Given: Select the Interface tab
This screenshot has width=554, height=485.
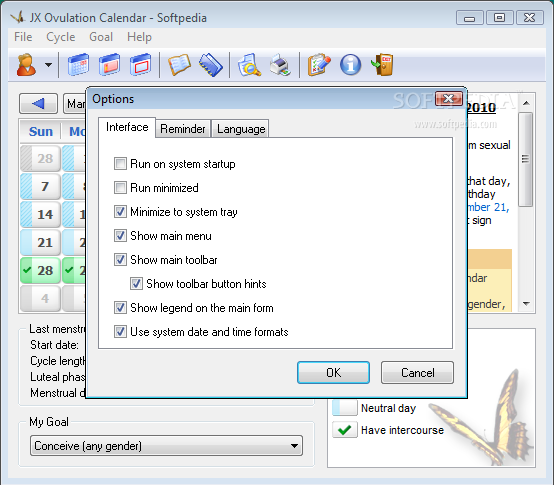Looking at the screenshot, I should coord(127,127).
